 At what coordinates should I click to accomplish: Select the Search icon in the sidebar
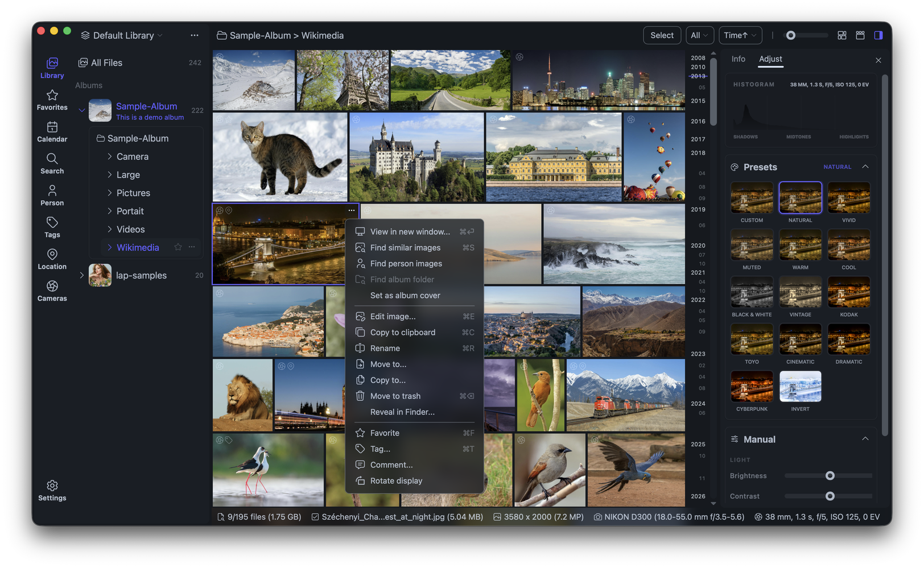[x=52, y=163]
